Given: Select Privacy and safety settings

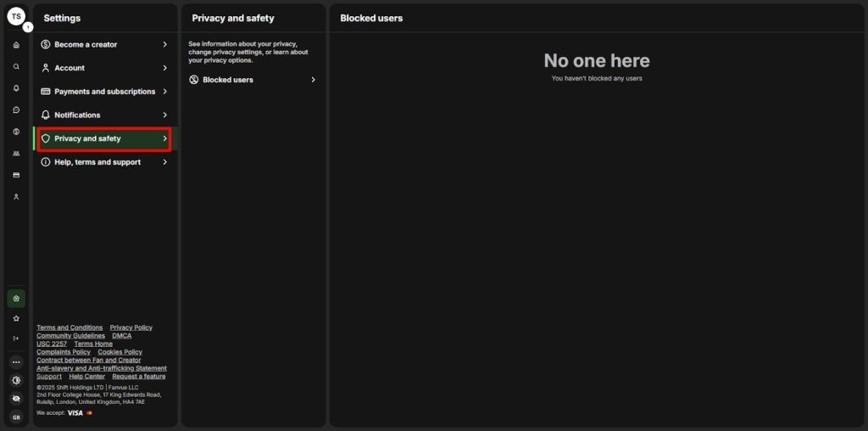Looking at the screenshot, I should tap(105, 138).
